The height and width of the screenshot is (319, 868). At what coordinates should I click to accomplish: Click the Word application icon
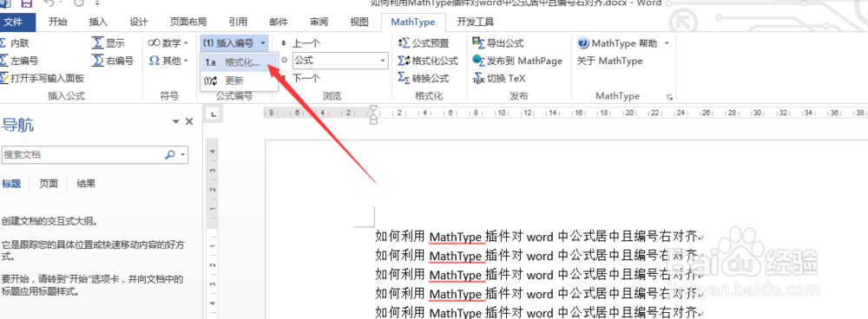[x=4, y=3]
